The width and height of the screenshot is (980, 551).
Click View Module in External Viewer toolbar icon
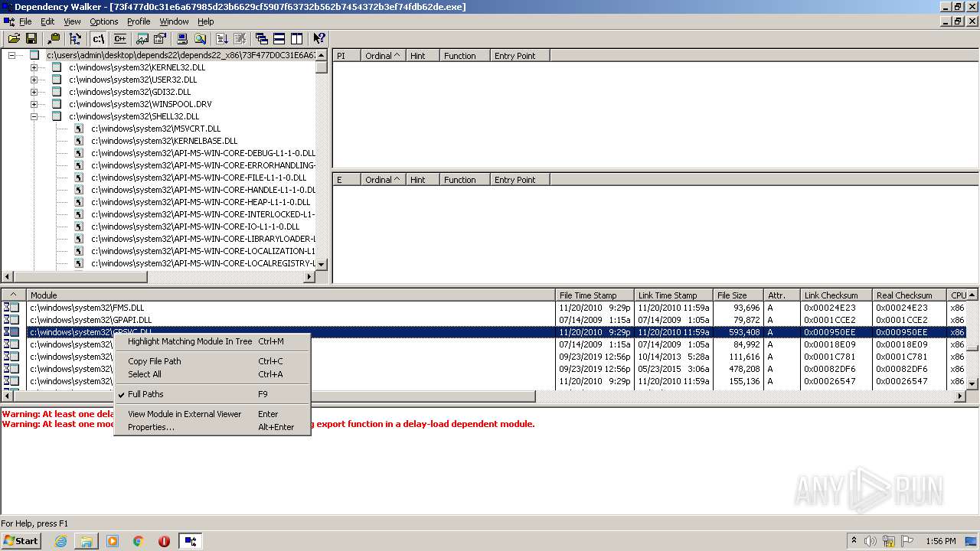pos(142,38)
